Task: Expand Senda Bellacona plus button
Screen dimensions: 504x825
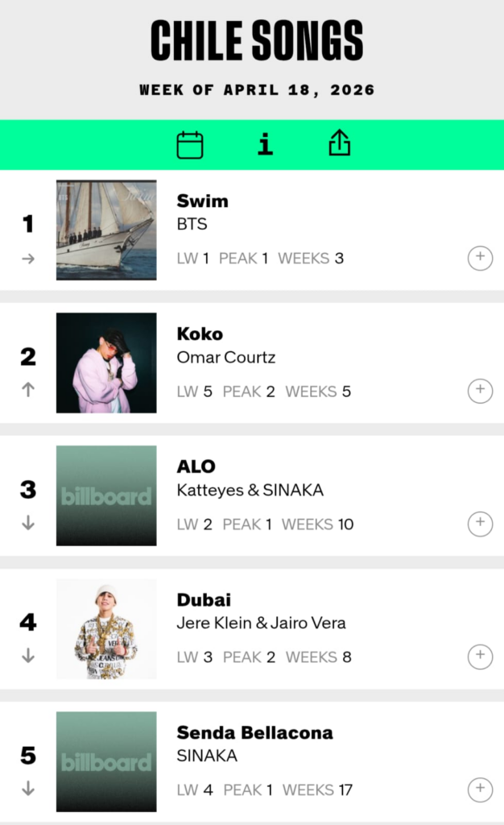Action: pos(480,790)
